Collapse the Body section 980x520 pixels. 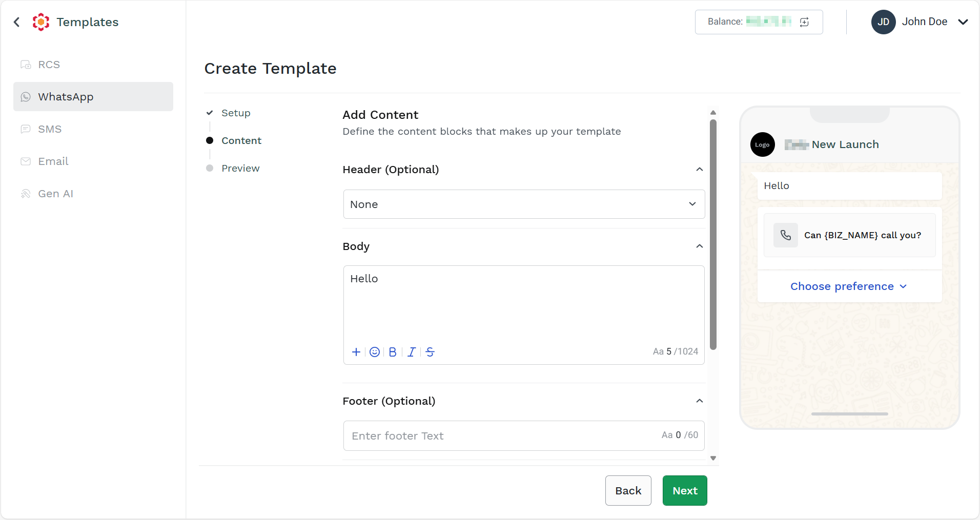click(699, 246)
